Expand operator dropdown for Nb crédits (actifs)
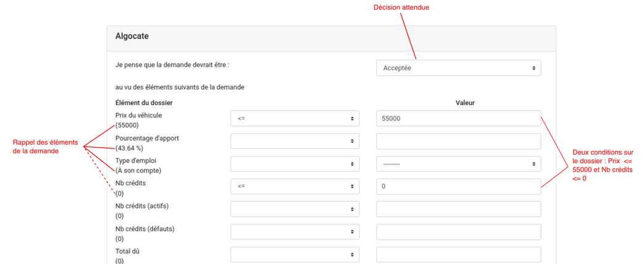The width and height of the screenshot is (644, 264). tap(295, 209)
